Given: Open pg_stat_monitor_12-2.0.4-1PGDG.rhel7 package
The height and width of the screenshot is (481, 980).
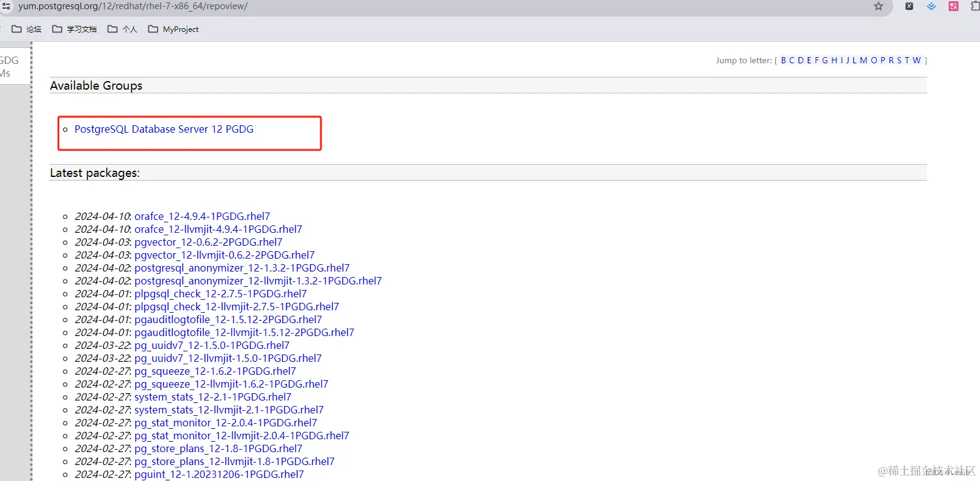Looking at the screenshot, I should click(x=226, y=423).
